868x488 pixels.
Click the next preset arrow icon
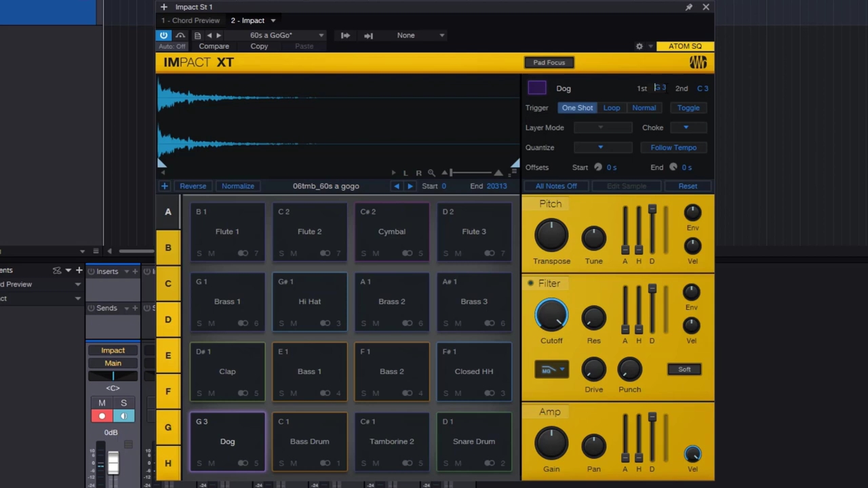click(218, 35)
